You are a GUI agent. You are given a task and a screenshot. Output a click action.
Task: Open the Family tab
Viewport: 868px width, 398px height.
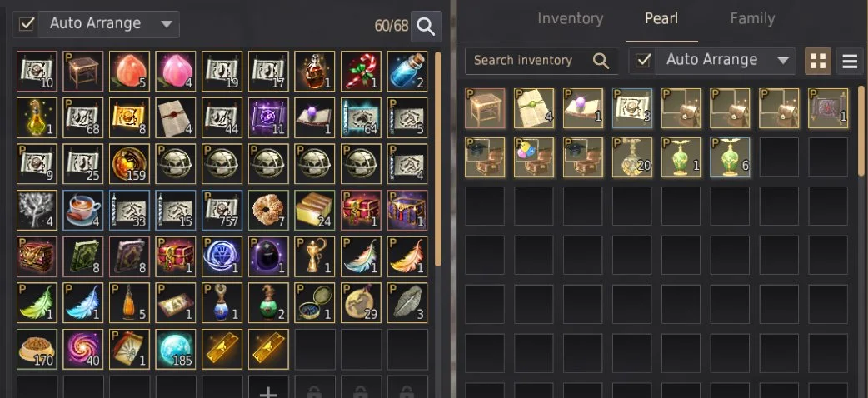click(751, 18)
